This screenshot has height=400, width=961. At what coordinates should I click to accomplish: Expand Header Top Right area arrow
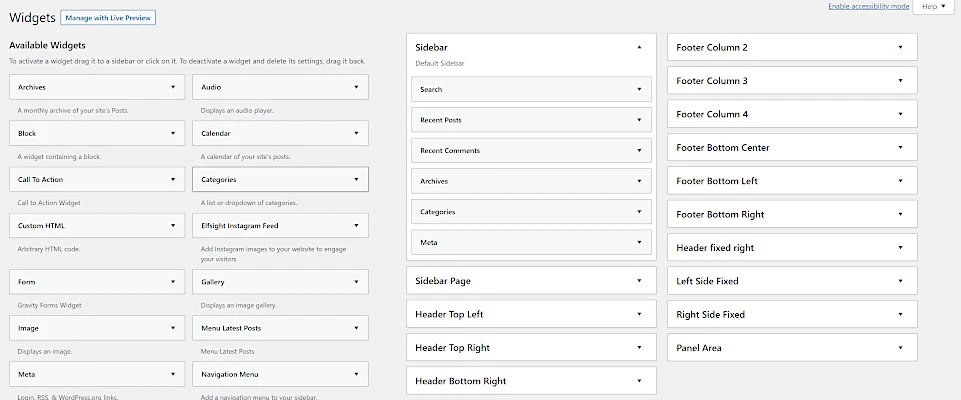click(x=639, y=347)
